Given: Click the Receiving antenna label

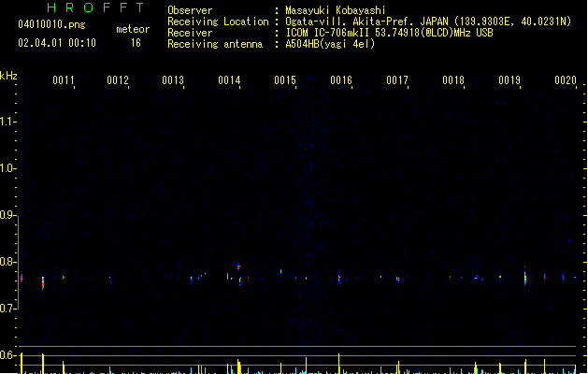Looking at the screenshot, I should [215, 44].
